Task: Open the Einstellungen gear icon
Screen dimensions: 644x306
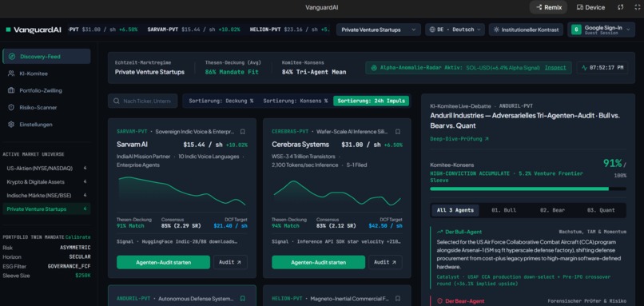Action: pyautogui.click(x=11, y=124)
